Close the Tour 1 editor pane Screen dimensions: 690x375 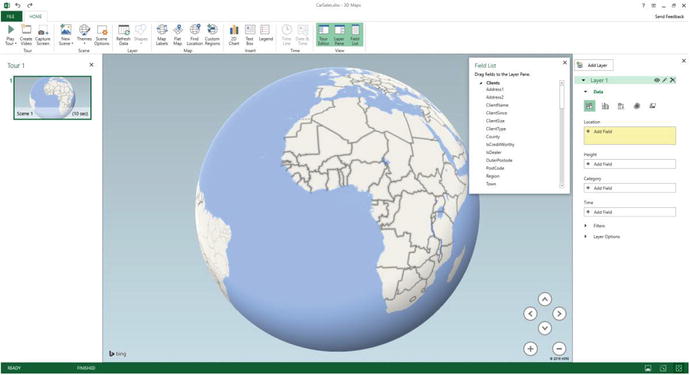92,65
